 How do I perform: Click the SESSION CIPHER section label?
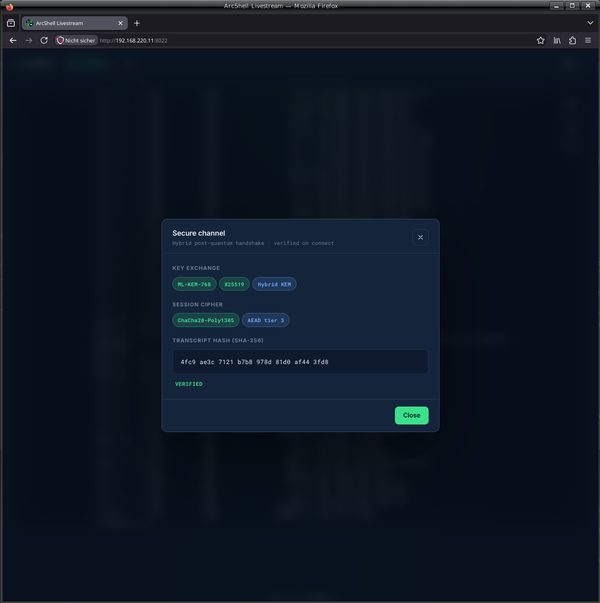click(x=197, y=305)
